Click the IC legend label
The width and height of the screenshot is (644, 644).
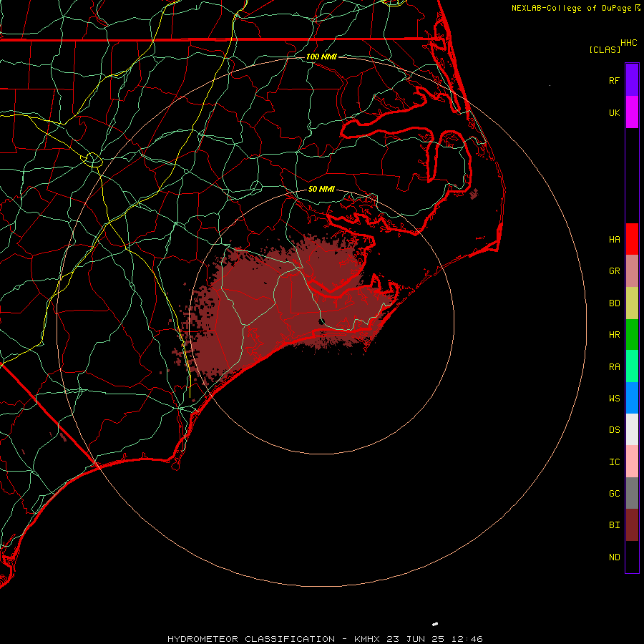(614, 462)
